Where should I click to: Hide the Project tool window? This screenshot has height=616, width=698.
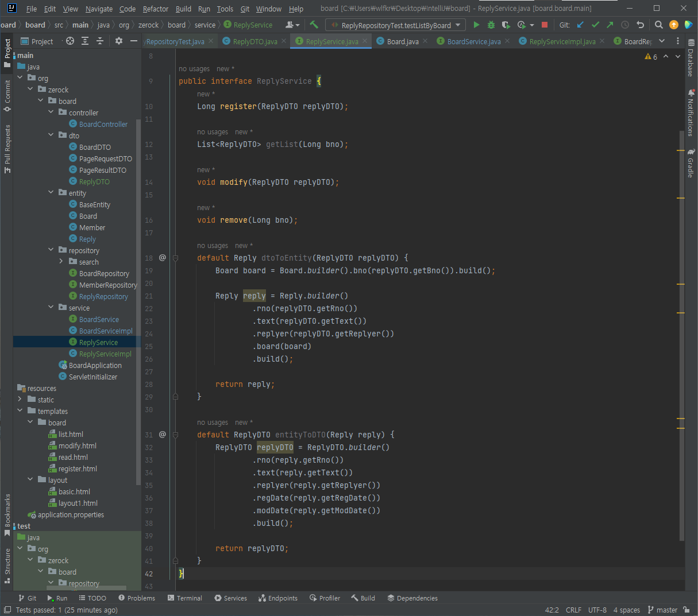pos(134,41)
